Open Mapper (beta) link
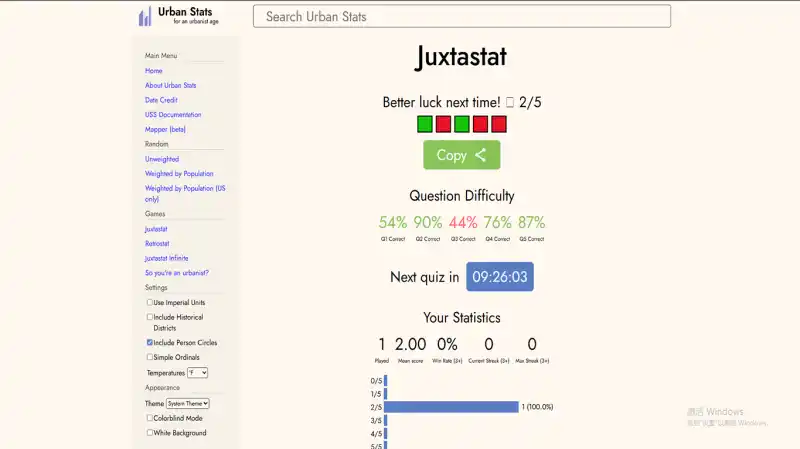This screenshot has height=449, width=800. [x=165, y=130]
